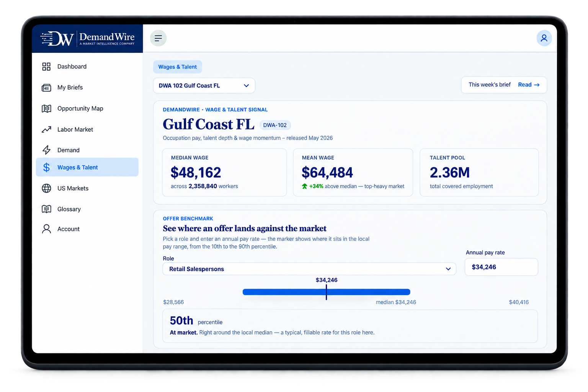The height and width of the screenshot is (392, 588).
Task: Click the "total covered employment" caption
Action: pos(461,186)
